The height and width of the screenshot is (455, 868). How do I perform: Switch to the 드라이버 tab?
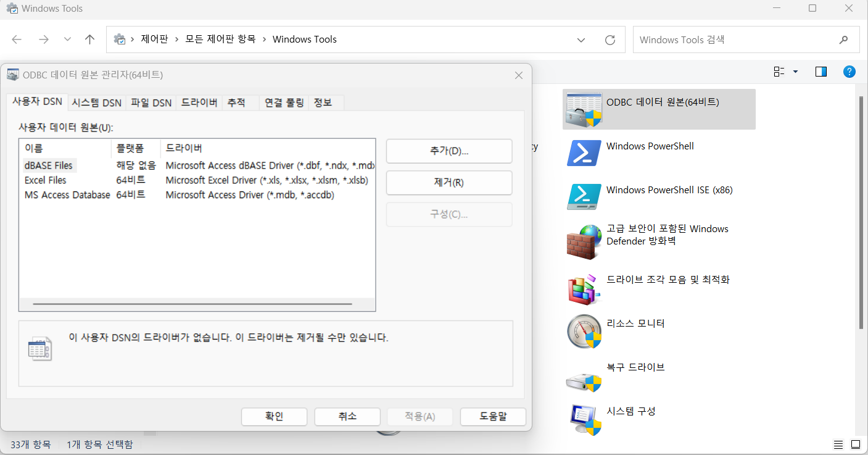point(199,103)
